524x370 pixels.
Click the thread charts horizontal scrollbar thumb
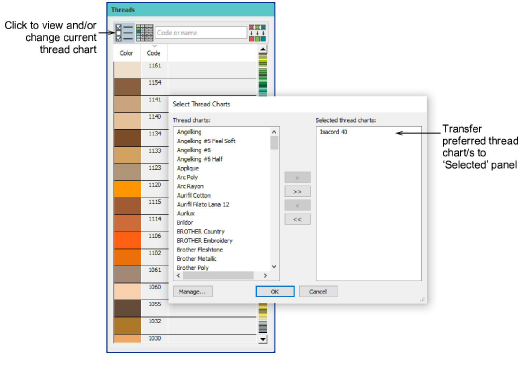218,275
